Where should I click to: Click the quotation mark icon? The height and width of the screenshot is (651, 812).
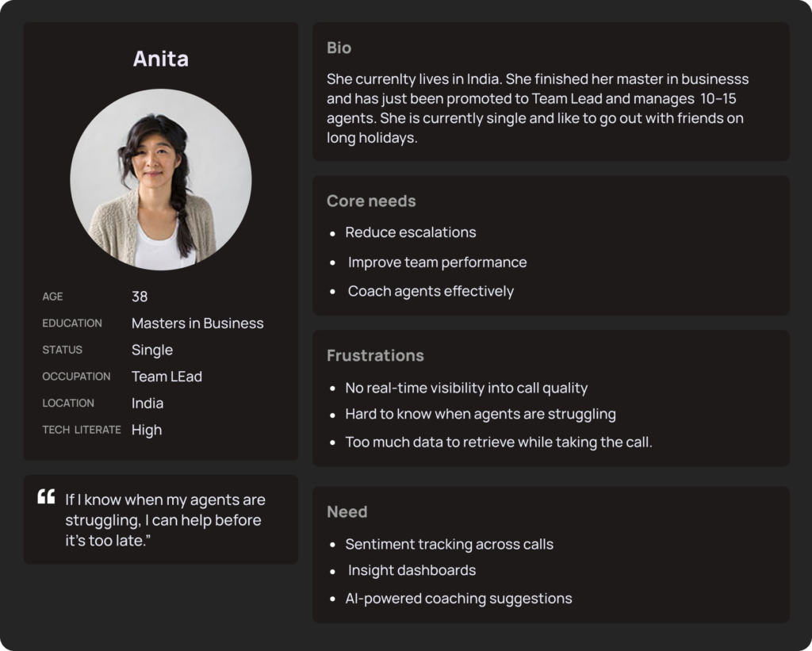click(46, 497)
